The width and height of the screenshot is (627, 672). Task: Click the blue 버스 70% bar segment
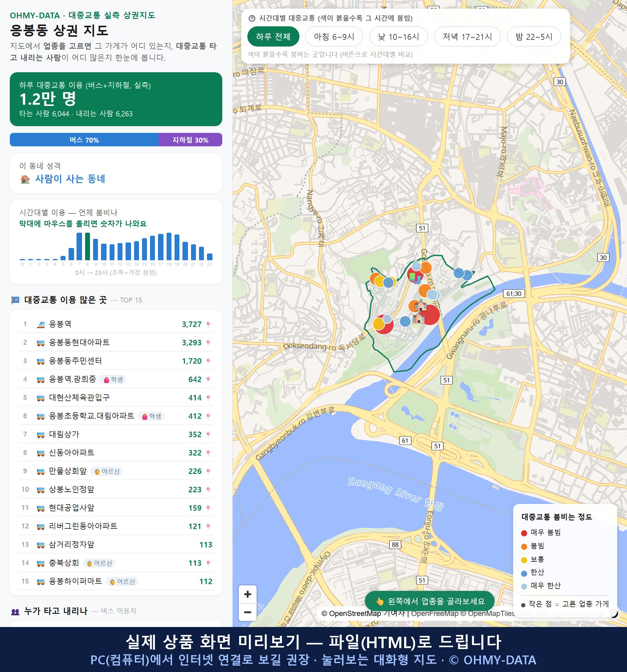coord(84,140)
